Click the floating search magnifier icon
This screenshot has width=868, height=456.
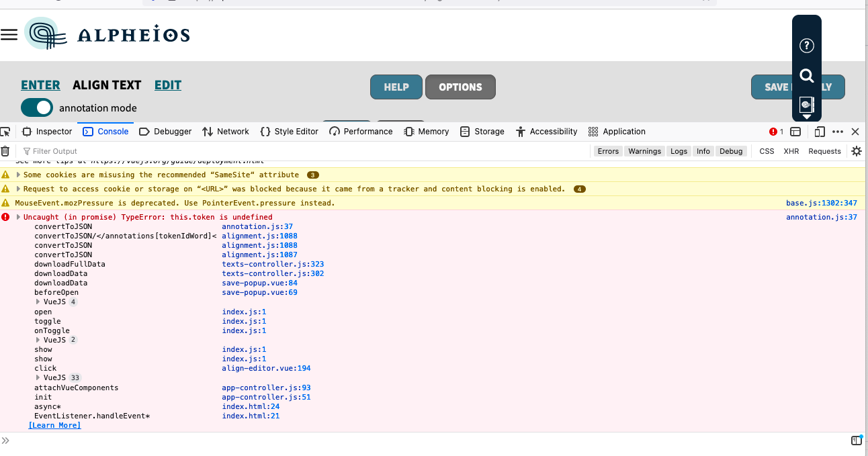point(806,75)
